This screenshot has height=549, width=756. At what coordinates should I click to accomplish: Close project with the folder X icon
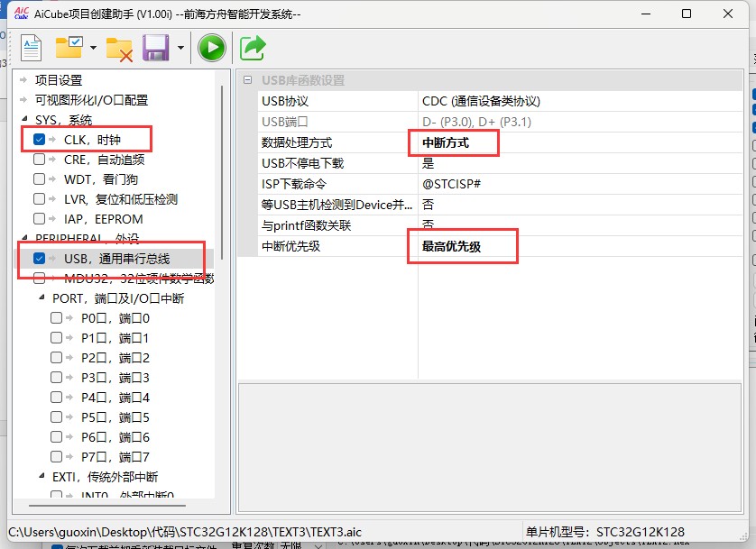119,49
